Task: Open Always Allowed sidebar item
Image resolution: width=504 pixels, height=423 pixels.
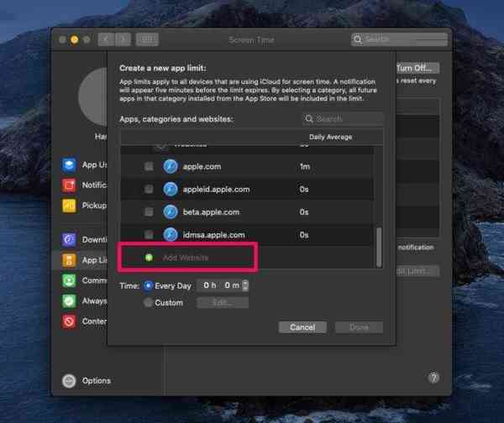Action: (x=84, y=301)
